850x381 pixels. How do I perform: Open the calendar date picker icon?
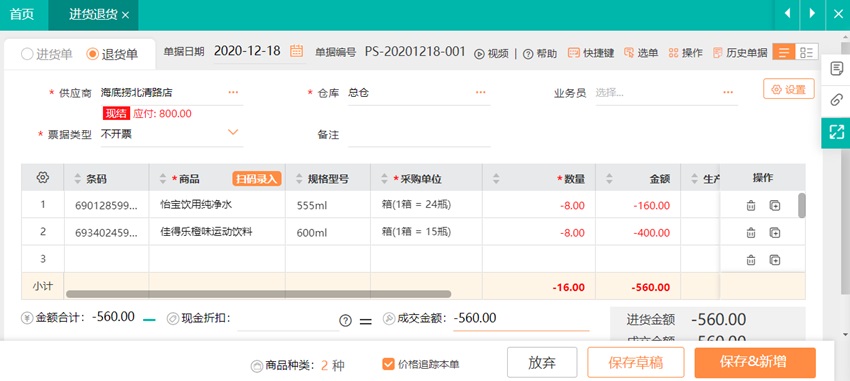tap(296, 51)
